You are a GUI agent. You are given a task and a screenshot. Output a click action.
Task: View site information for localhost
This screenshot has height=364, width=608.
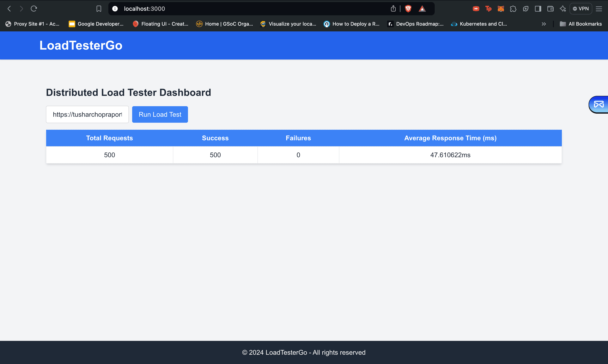point(115,9)
